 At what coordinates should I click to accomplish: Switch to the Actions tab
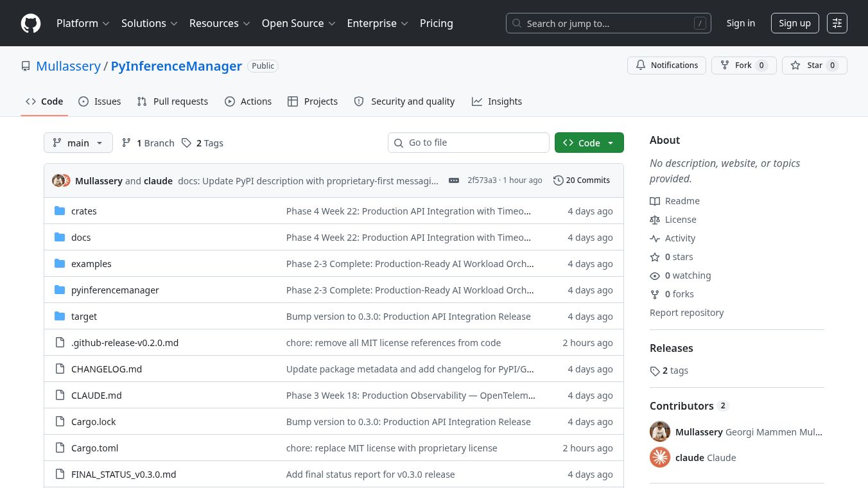pyautogui.click(x=248, y=101)
